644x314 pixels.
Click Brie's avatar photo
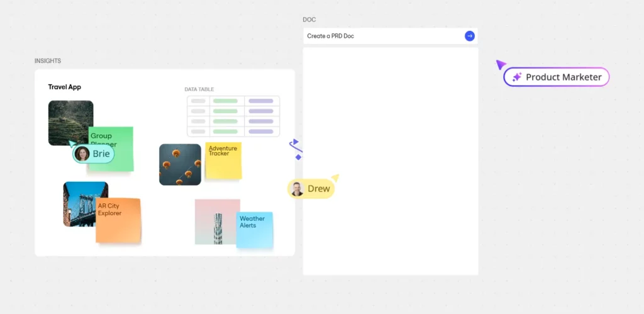coord(82,154)
